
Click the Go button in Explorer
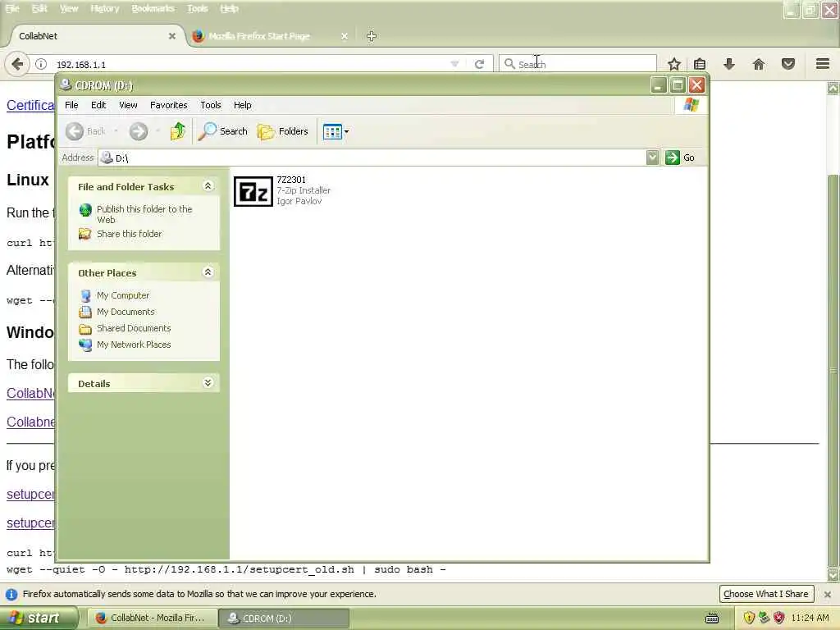pyautogui.click(x=680, y=157)
